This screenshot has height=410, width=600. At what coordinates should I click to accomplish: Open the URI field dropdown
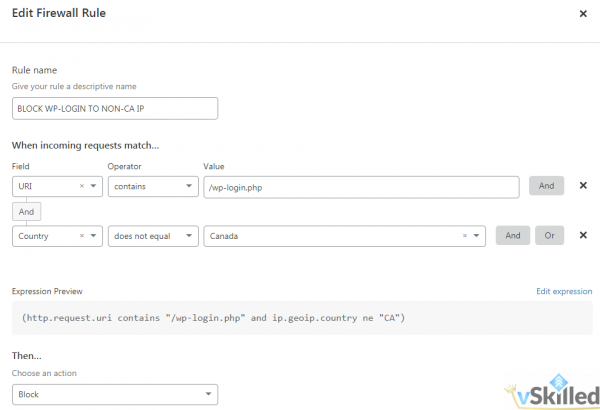click(93, 186)
